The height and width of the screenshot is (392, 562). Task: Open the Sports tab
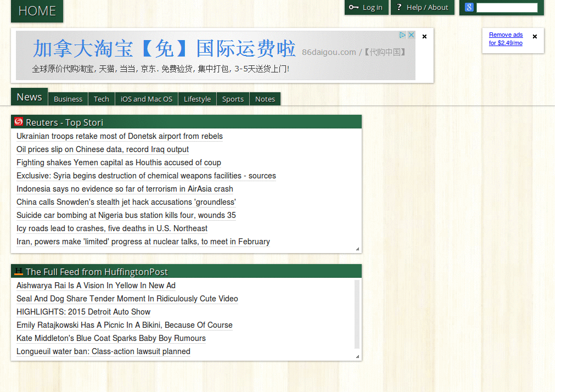pyautogui.click(x=233, y=99)
